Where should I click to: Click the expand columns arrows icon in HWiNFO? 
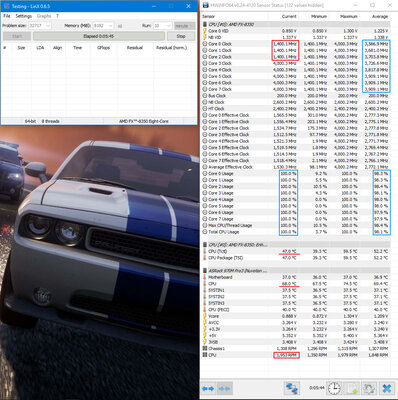coord(208,389)
